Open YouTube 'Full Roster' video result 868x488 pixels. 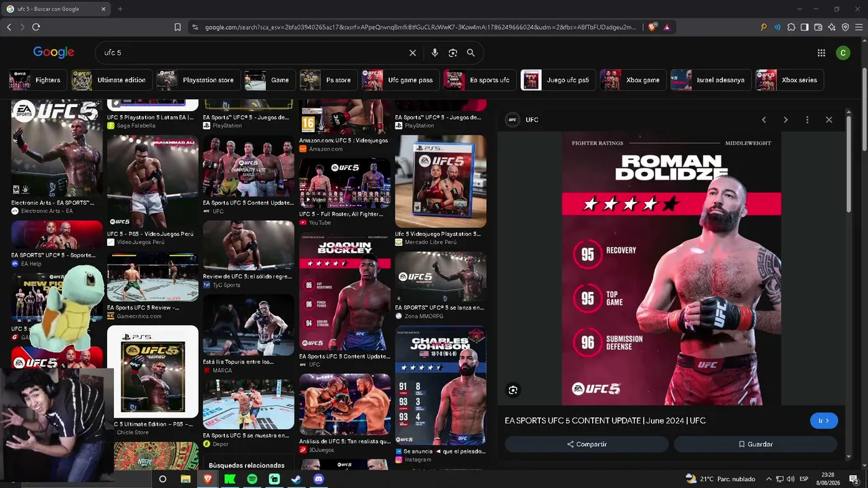pyautogui.click(x=344, y=182)
